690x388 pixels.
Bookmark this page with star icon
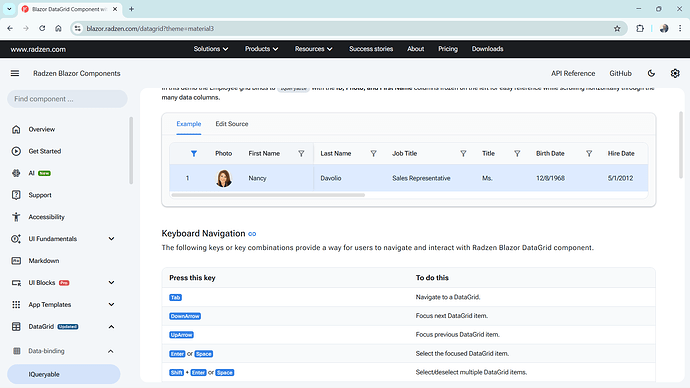(x=617, y=29)
